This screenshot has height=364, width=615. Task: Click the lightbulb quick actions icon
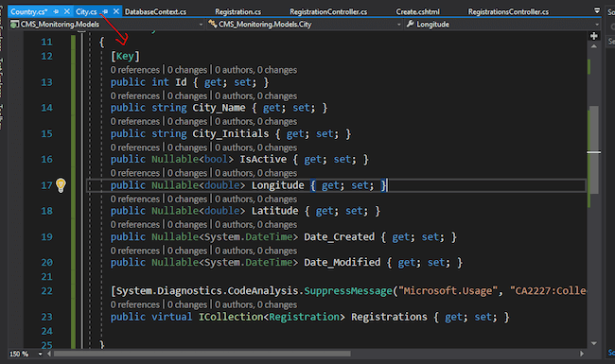(x=61, y=185)
